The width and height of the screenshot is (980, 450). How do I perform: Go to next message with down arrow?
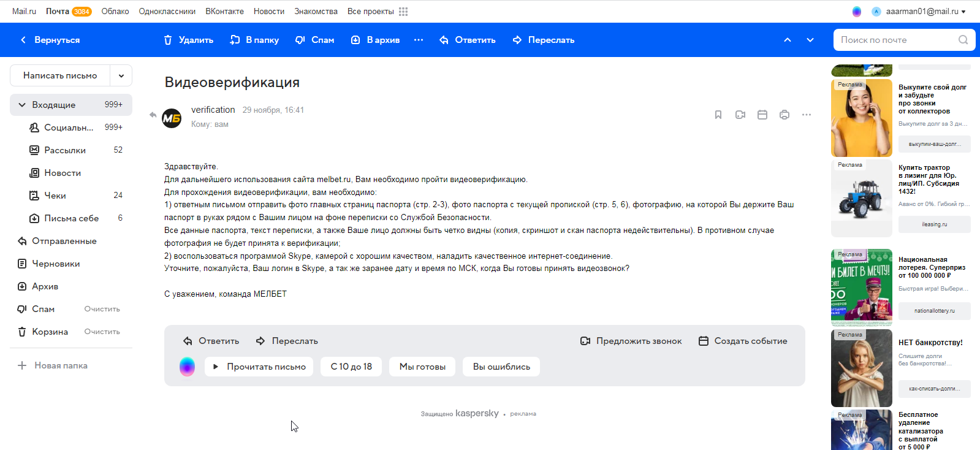810,40
